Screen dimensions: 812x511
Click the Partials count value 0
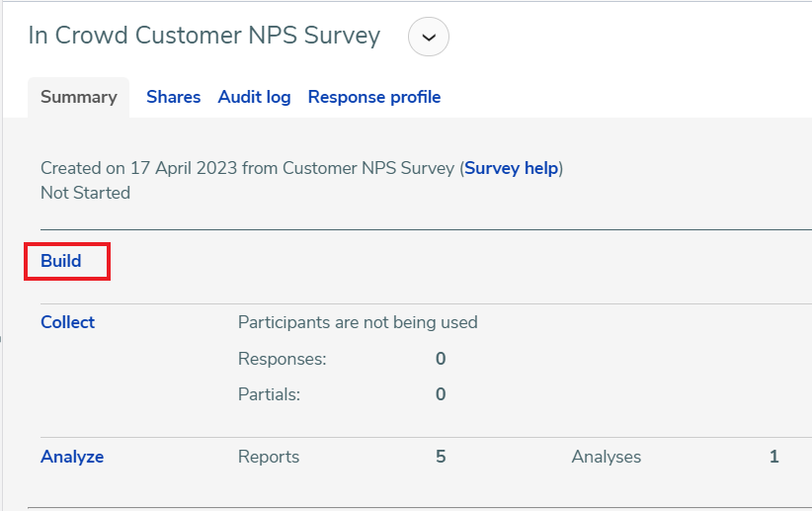coord(441,394)
